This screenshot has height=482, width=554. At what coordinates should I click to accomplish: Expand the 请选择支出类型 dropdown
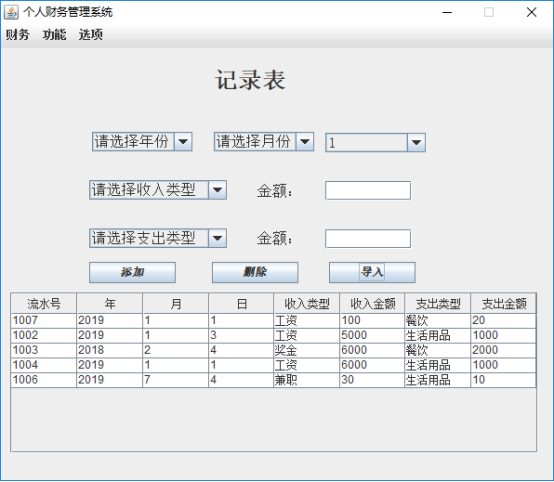click(158, 238)
